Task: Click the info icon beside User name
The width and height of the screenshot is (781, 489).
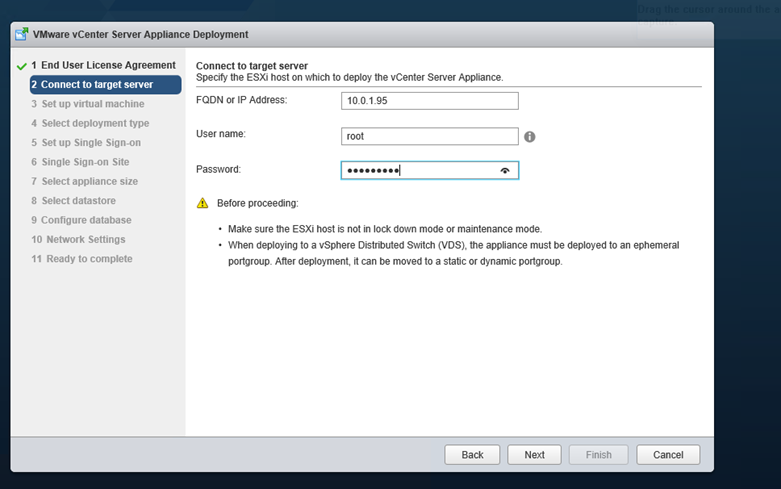Action: pyautogui.click(x=529, y=136)
